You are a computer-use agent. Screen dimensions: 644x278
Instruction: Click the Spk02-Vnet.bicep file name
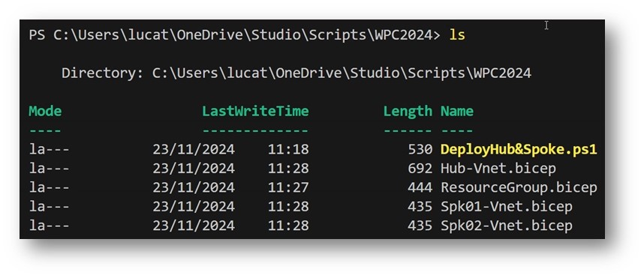click(507, 226)
